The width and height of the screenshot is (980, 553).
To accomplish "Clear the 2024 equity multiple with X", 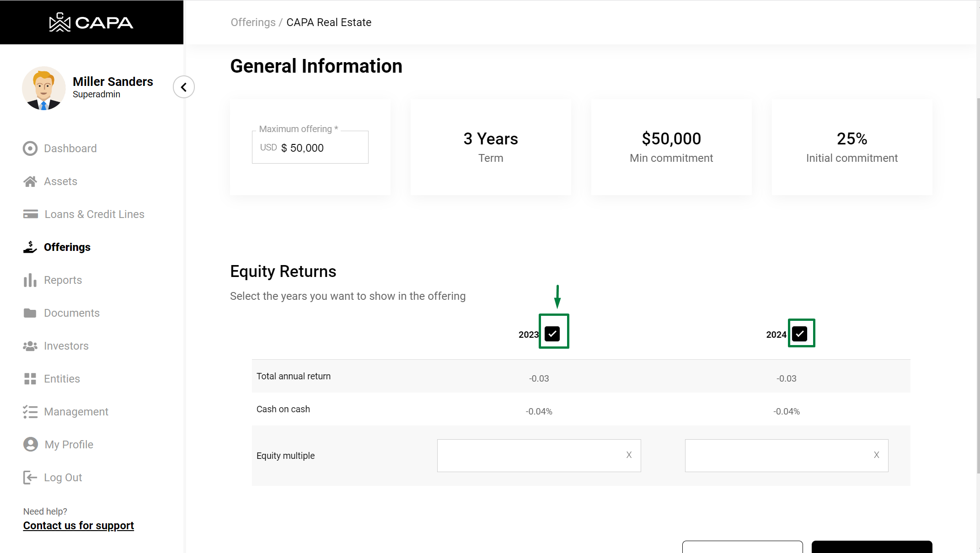I will pos(876,455).
